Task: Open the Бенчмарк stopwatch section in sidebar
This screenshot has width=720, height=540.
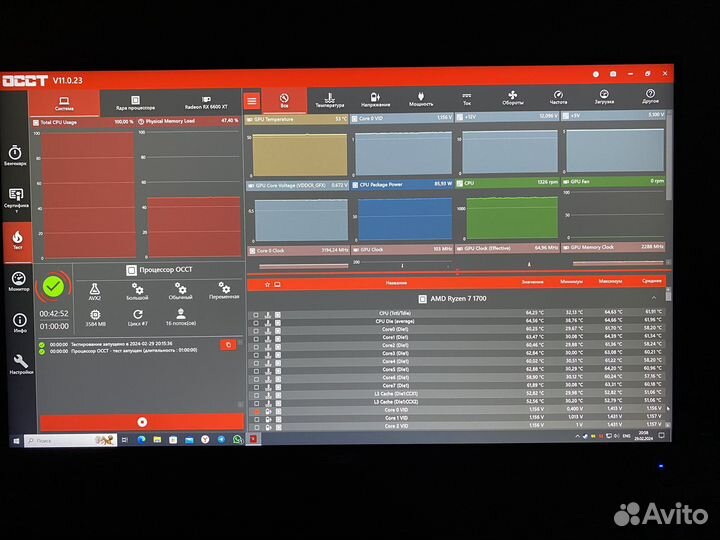Action: click(x=15, y=155)
